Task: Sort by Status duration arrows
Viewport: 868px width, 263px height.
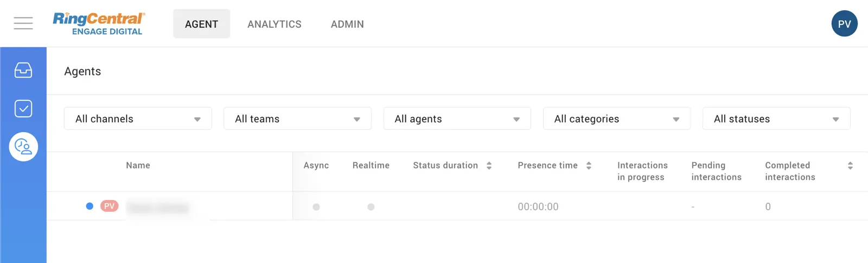Action: tap(489, 166)
